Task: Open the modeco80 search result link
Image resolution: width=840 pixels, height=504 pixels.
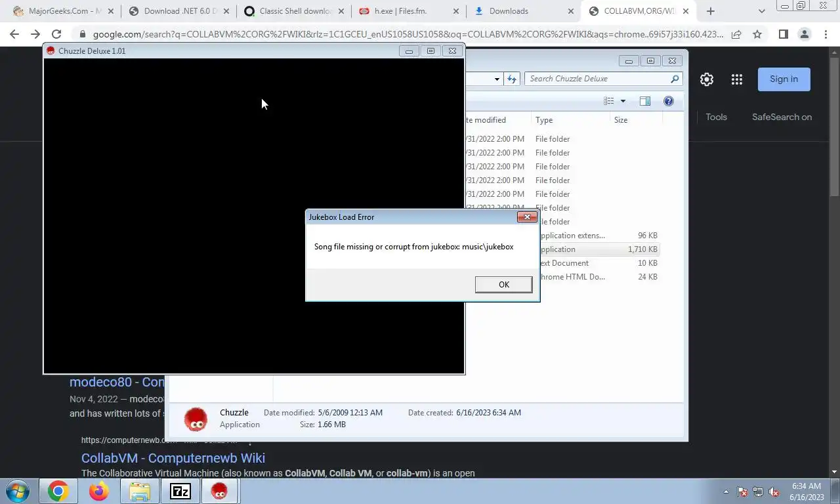Action: (117, 382)
